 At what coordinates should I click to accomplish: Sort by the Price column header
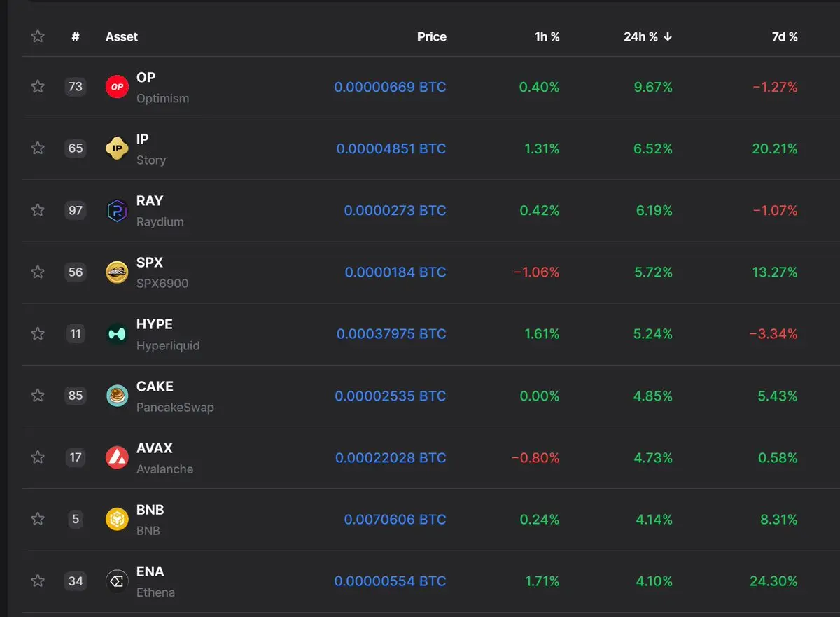pos(432,36)
